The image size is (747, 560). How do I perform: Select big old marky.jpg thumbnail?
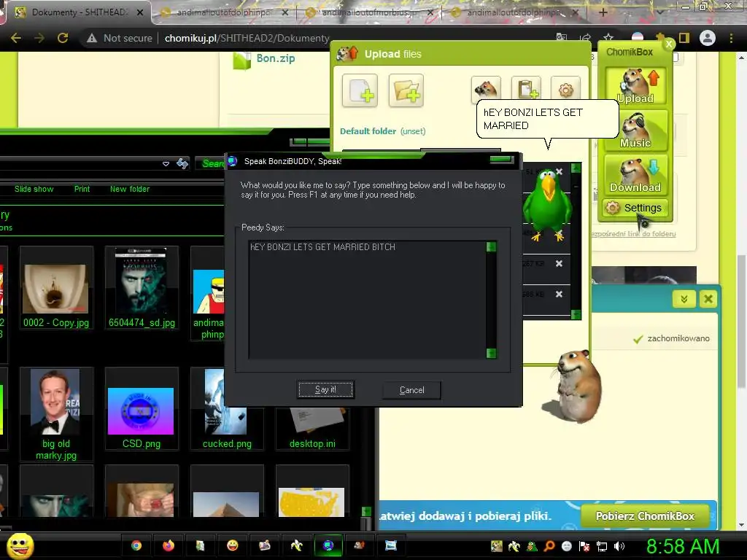point(56,414)
